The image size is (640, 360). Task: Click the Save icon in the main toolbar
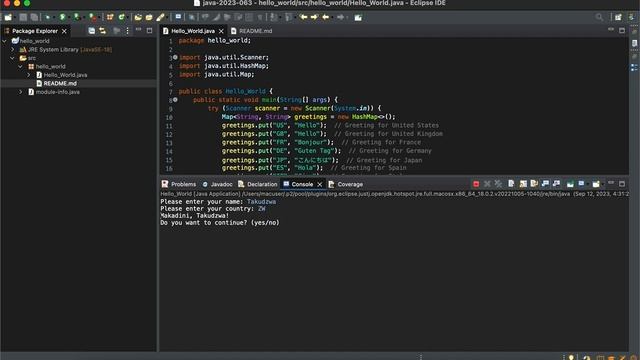23,17
